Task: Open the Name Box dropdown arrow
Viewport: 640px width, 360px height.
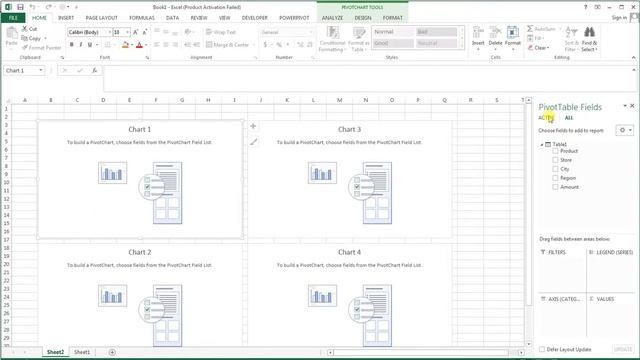Action: coord(40,71)
